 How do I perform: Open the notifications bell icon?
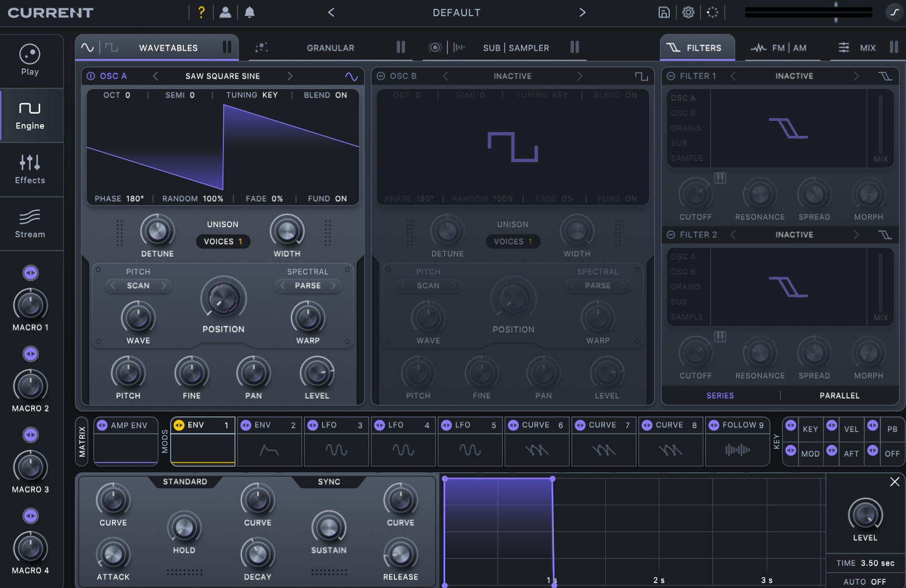[x=250, y=12]
